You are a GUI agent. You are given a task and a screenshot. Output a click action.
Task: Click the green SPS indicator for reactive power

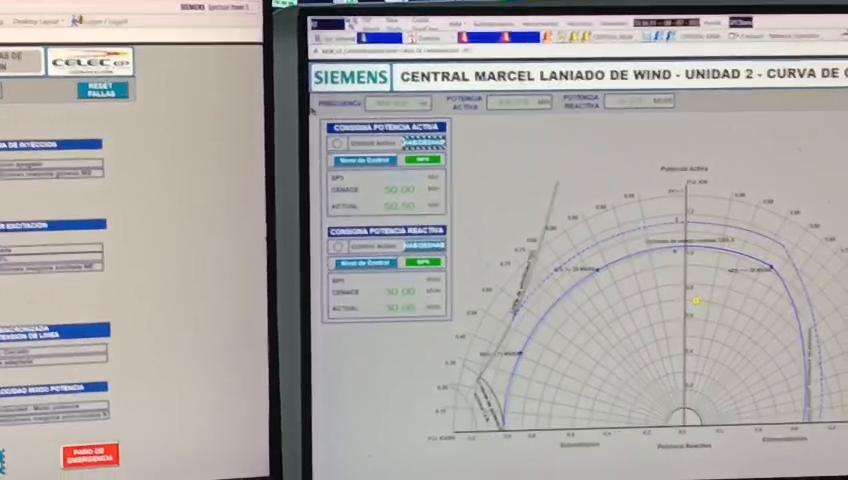coord(423,262)
